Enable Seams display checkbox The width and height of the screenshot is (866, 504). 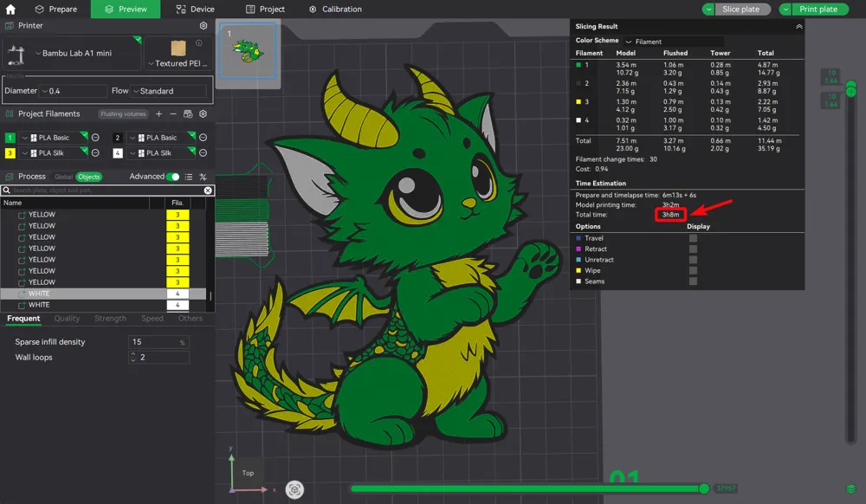point(693,281)
